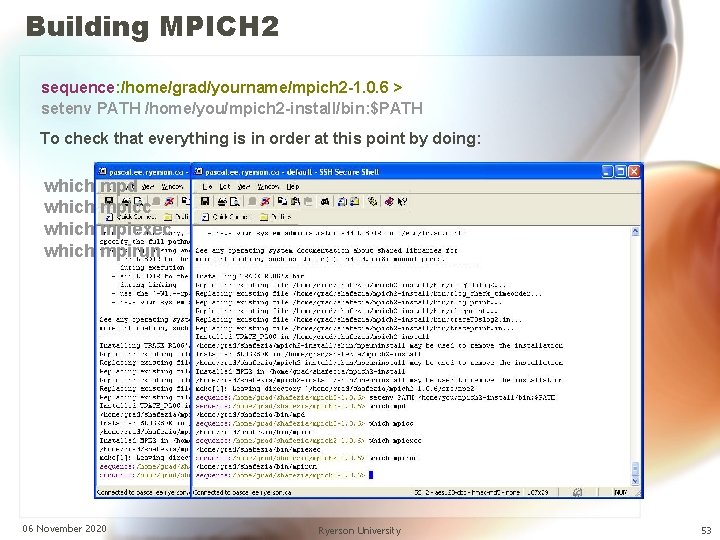Screen dimensions: 720x540
Task: Click Print Preview icon in the background SSH window
Action: click(x=138, y=201)
